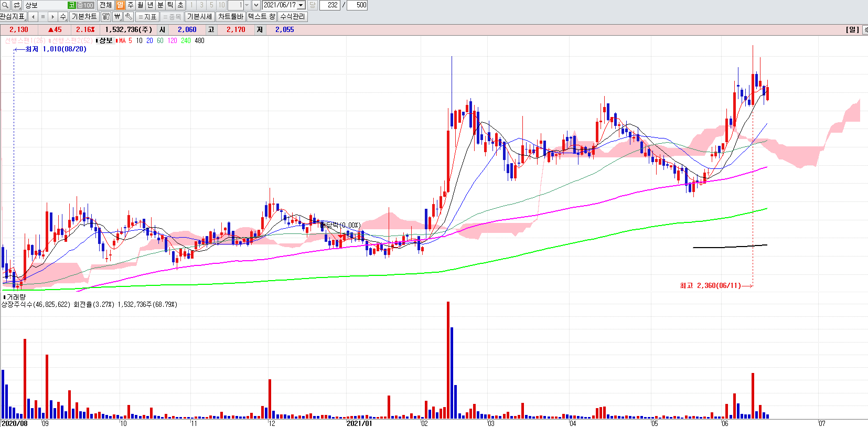The image size is (868, 427).
Task: Toggle the 차트툴바 panel
Action: [x=231, y=16]
